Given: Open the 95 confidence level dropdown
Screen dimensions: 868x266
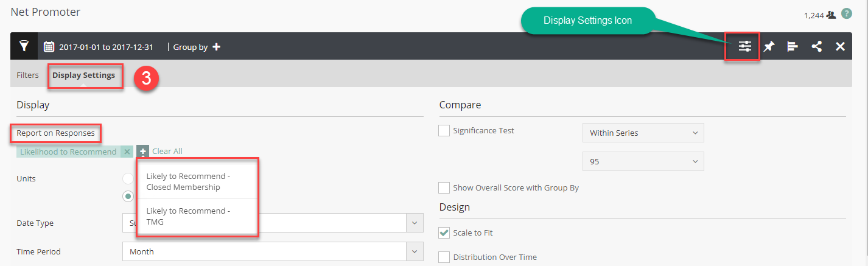Looking at the screenshot, I should click(x=642, y=161).
